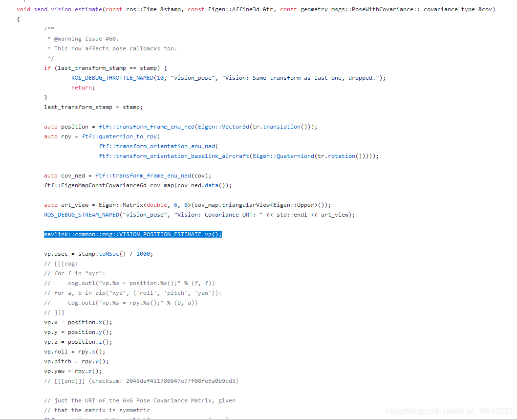Click the 'if (last_transform_stamp == stamp)' line
Image resolution: width=517 pixels, height=420 pixels.
pos(106,68)
